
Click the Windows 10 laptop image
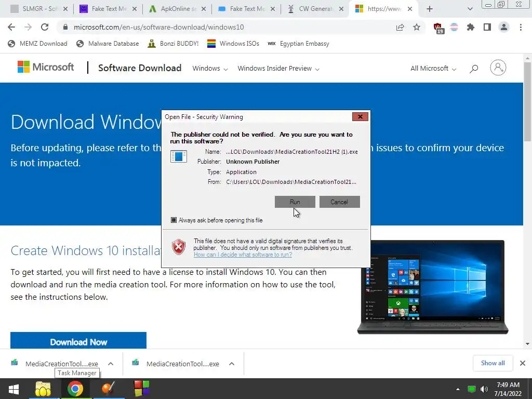tap(433, 287)
